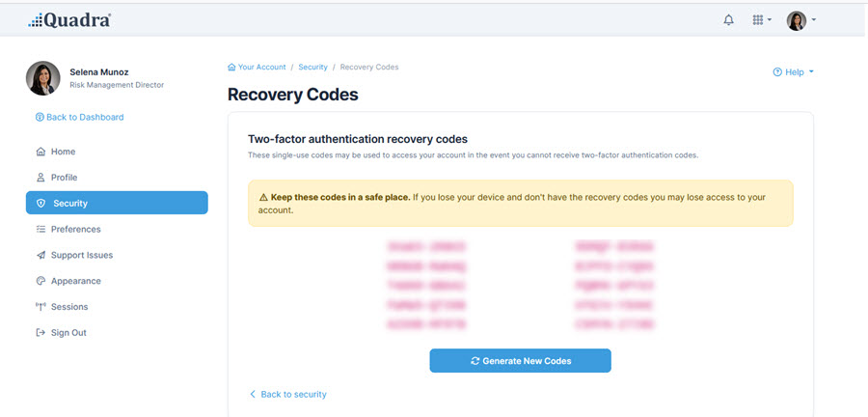Open the user avatar dropdown in header

point(801,19)
